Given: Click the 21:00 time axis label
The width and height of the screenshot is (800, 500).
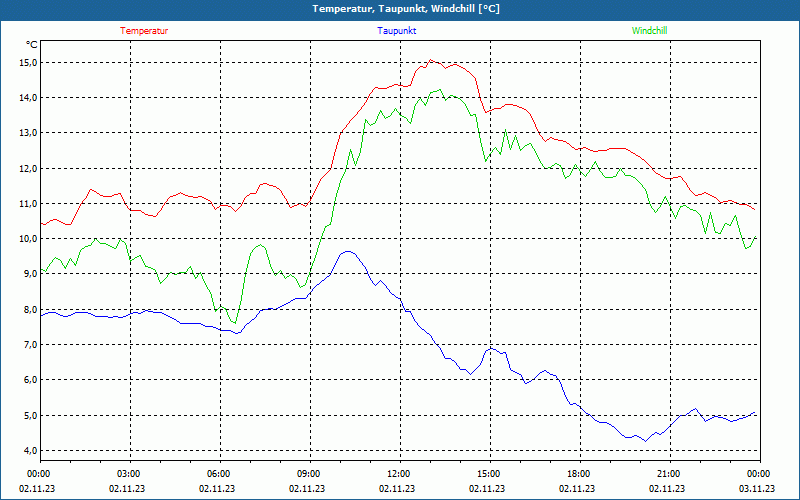Looking at the screenshot, I should pyautogui.click(x=668, y=474).
